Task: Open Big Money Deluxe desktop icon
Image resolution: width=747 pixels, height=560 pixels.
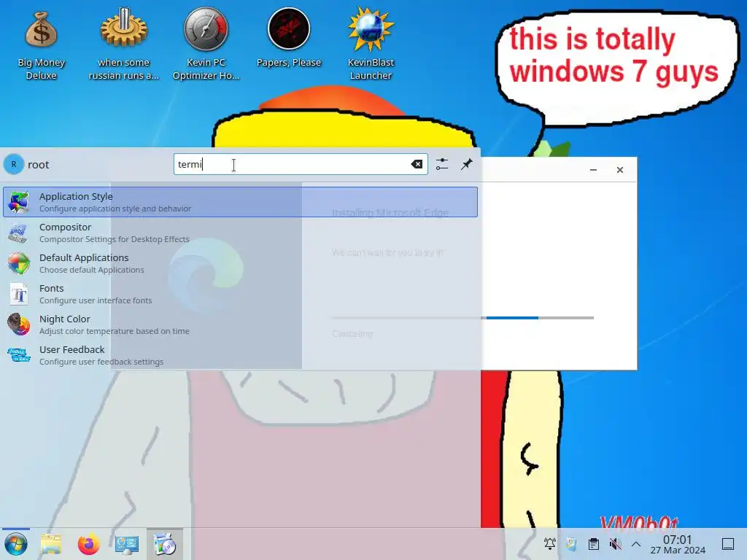Action: 41,44
